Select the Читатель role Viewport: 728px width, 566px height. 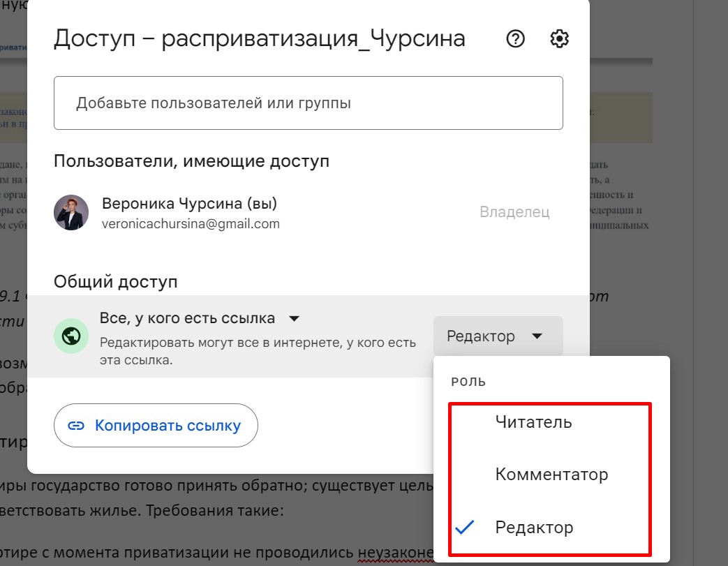coord(533,422)
